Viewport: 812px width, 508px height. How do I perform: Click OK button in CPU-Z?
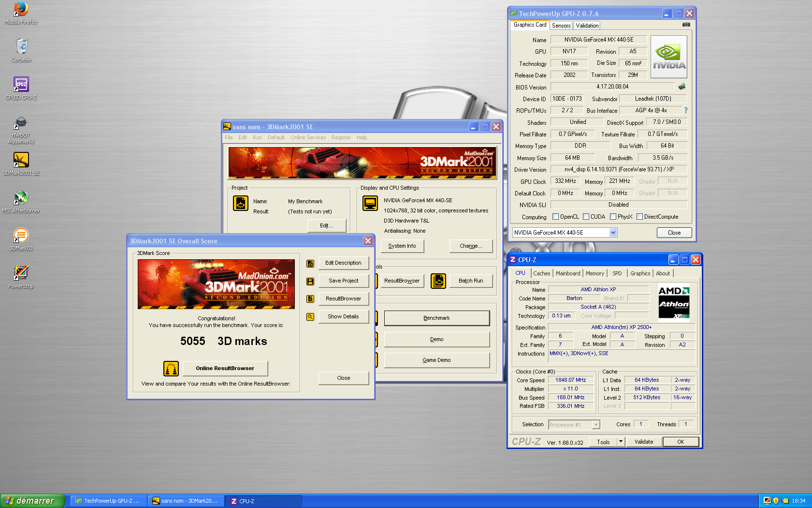coord(681,442)
